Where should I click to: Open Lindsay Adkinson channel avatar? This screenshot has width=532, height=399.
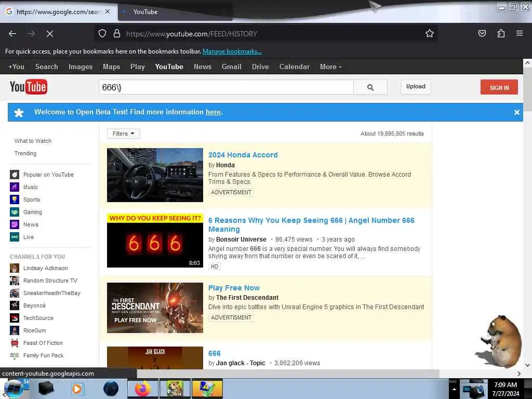pos(14,269)
